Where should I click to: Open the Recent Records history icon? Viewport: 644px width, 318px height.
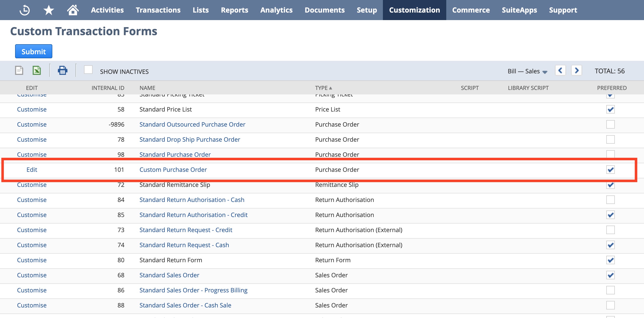tap(25, 10)
